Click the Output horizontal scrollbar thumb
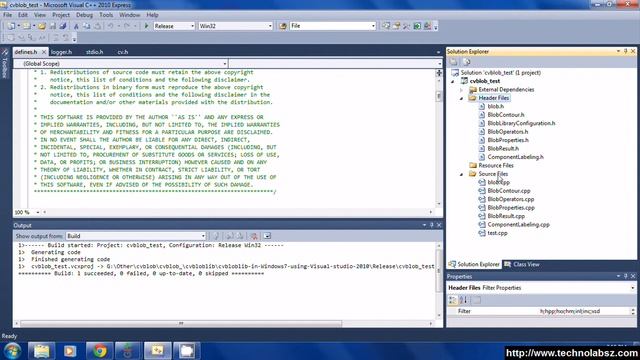This screenshot has width=640, height=360. coord(181,324)
